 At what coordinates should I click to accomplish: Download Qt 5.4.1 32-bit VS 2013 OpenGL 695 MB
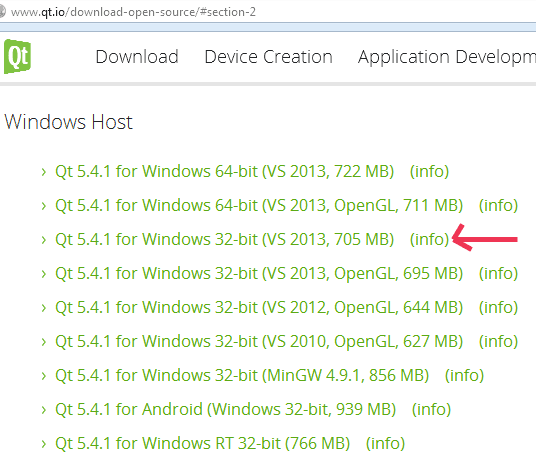tap(259, 273)
